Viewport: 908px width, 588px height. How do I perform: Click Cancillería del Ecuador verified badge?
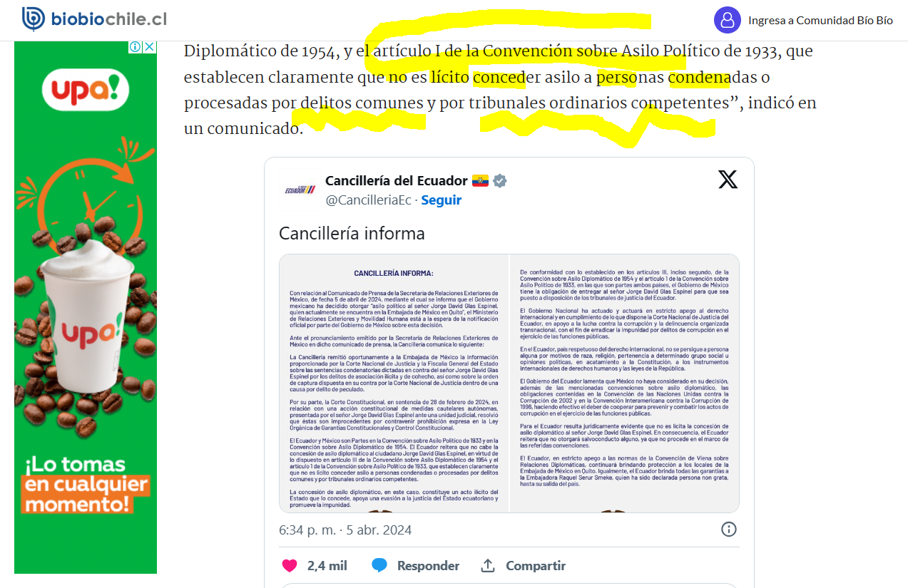(500, 181)
